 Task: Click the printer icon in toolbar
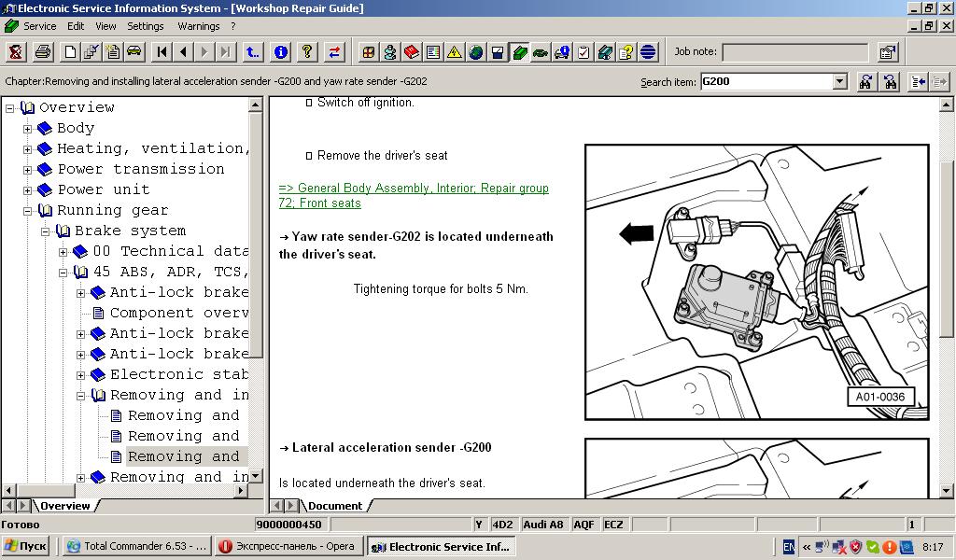(42, 52)
